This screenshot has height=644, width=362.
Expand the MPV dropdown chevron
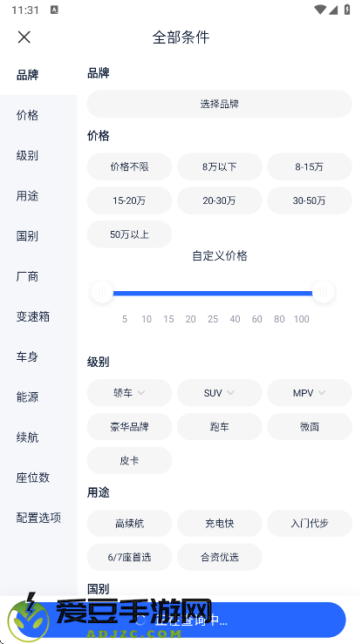321,393
